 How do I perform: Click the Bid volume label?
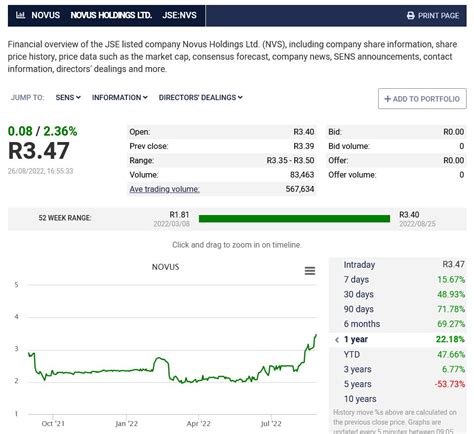[349, 146]
